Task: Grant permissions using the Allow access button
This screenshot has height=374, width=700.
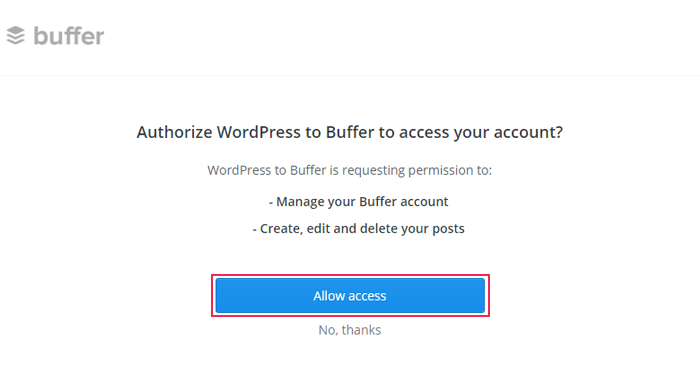Action: point(350,295)
